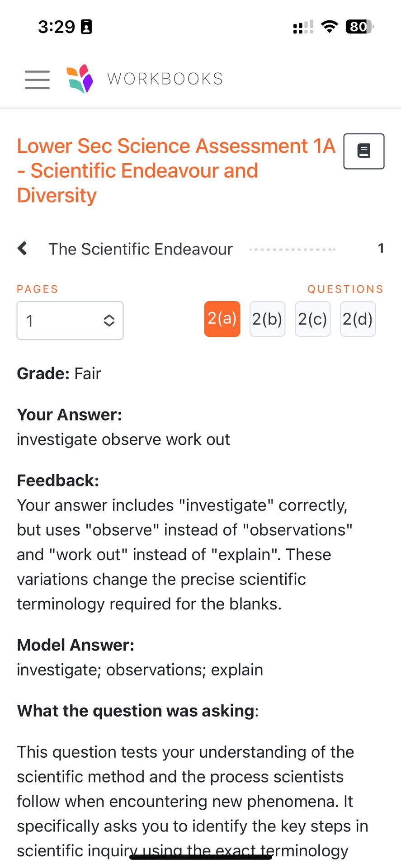The width and height of the screenshot is (401, 868).
Task: Click the up-down arrows on page selector
Action: pyautogui.click(x=109, y=321)
